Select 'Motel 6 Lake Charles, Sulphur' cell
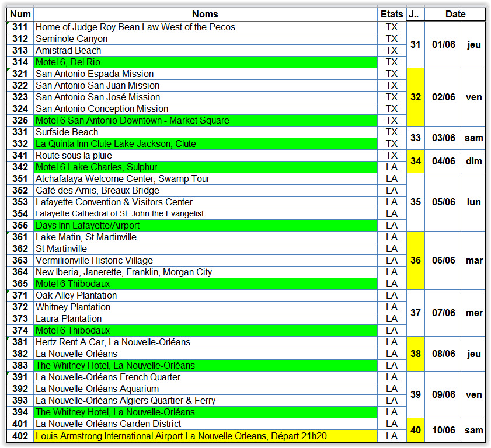The width and height of the screenshot is (491, 448). click(206, 167)
